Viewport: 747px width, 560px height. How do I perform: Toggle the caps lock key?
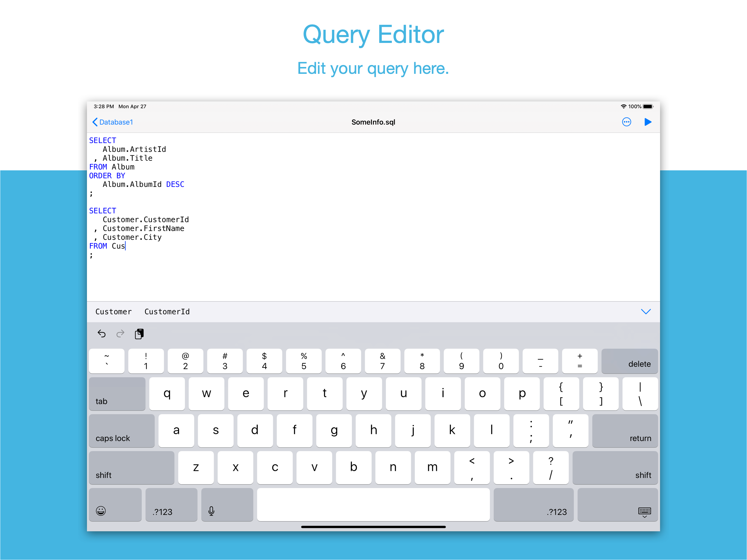point(122,431)
